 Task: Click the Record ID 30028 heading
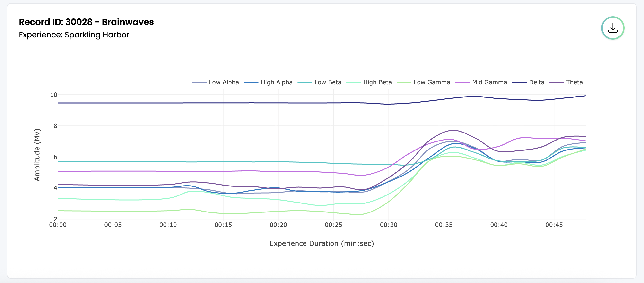(86, 22)
